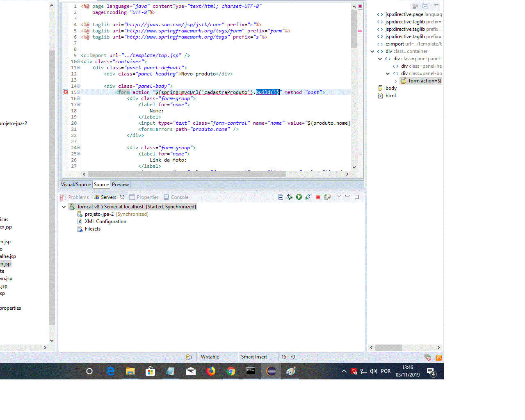Click the highlighted build() text in editor
This screenshot has width=525, height=420.
[267, 92]
